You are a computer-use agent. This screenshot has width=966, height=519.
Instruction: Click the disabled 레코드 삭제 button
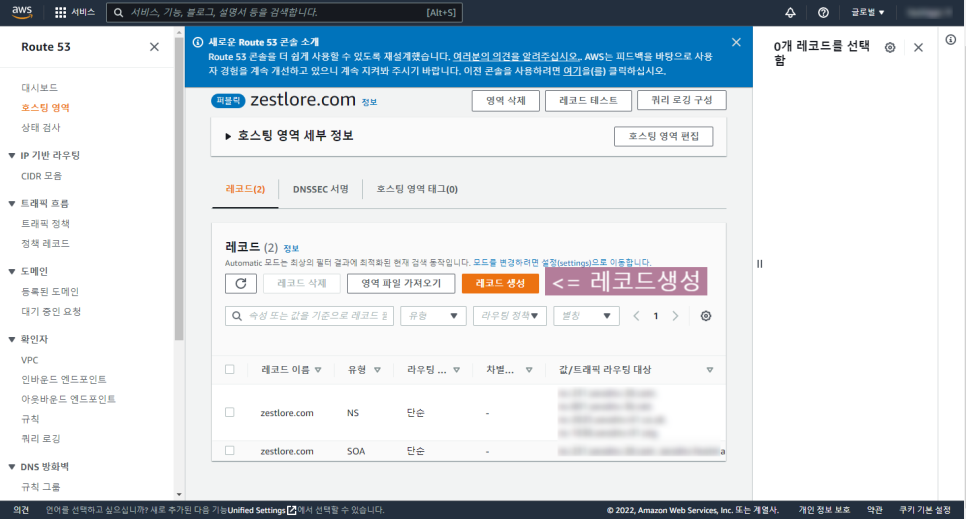coord(301,284)
